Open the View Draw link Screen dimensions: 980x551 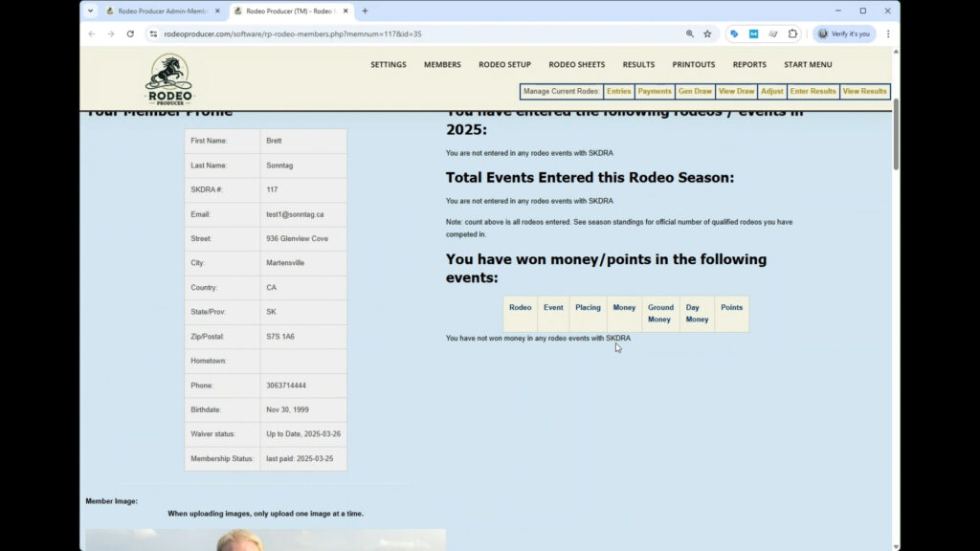click(x=736, y=91)
